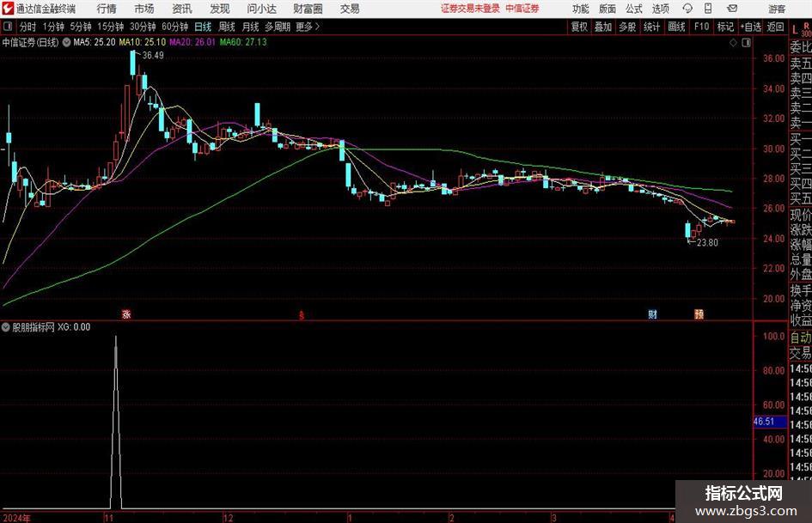
Task: Click the customer service headset icon
Action: 687,9
